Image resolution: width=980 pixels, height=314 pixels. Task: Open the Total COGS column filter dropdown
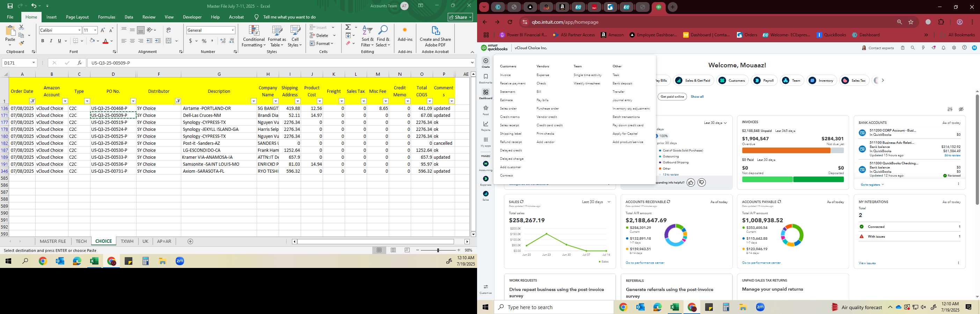(430, 101)
